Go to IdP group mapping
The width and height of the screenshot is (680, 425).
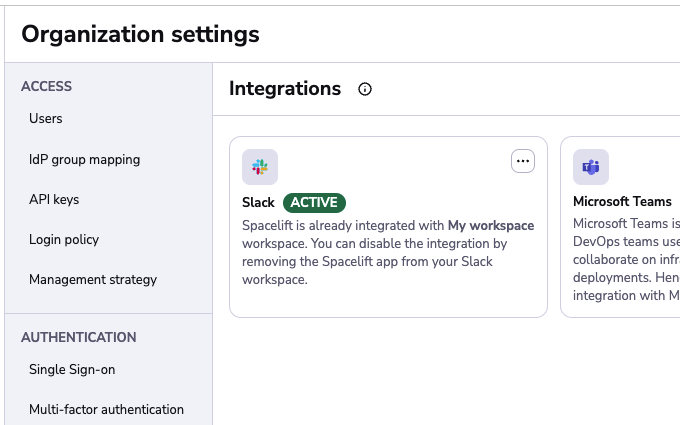pyautogui.click(x=85, y=159)
